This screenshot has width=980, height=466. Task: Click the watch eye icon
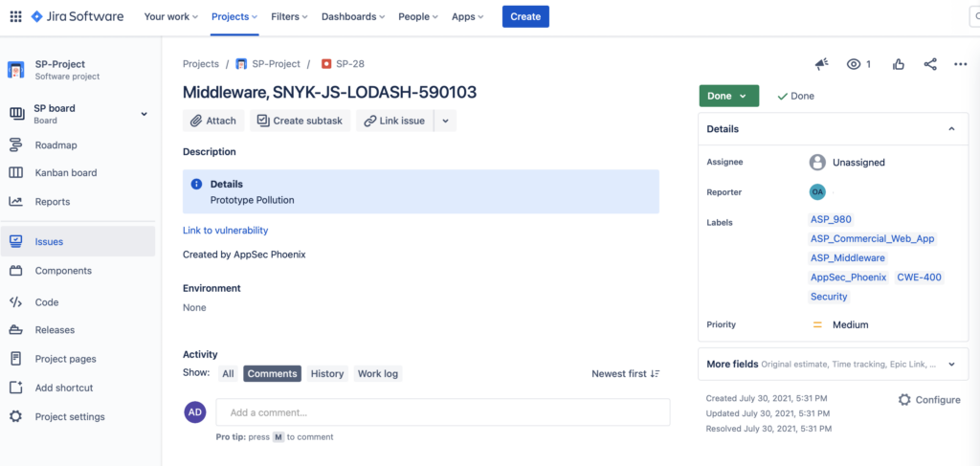click(854, 64)
